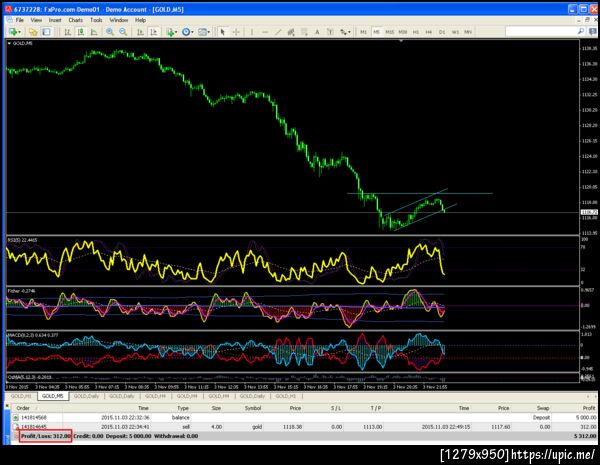The image size is (600, 465).
Task: Open the Insert menu
Action: (55, 20)
